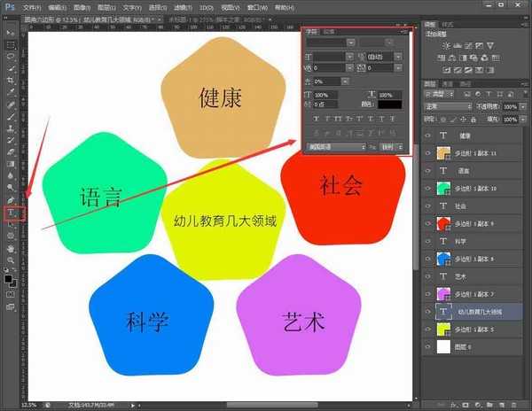Open the 文件 menu
This screenshot has width=532, height=411.
coord(32,6)
